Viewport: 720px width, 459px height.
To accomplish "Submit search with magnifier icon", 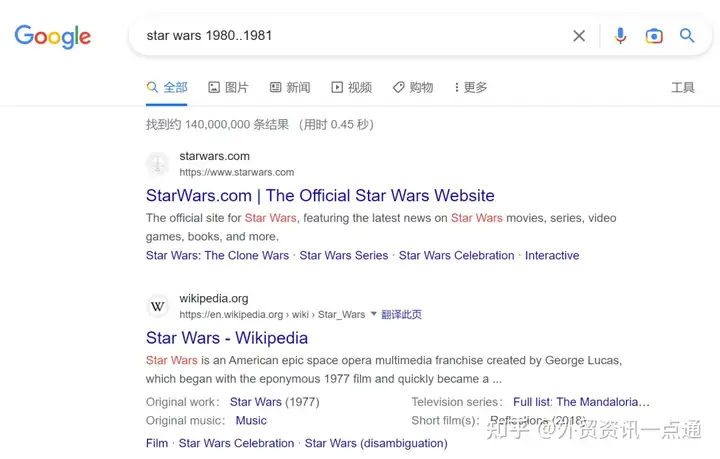I will coord(687,35).
